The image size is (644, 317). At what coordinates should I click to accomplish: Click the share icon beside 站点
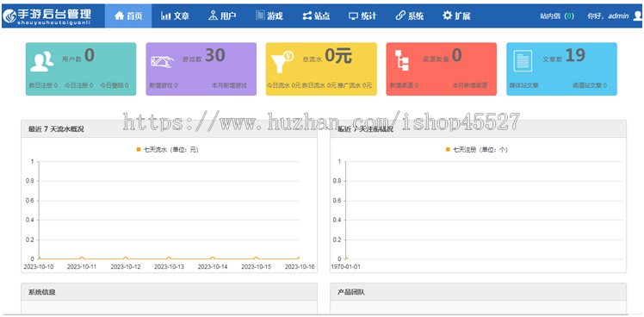pos(307,16)
